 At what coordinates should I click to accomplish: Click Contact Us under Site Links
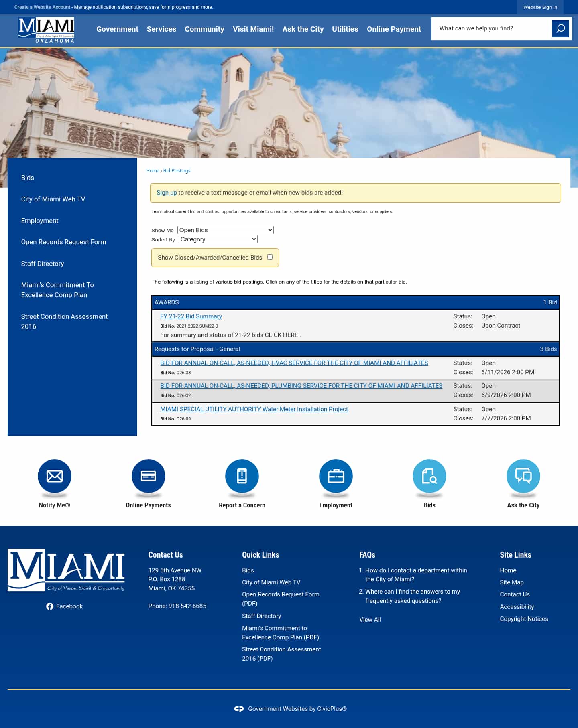[515, 594]
